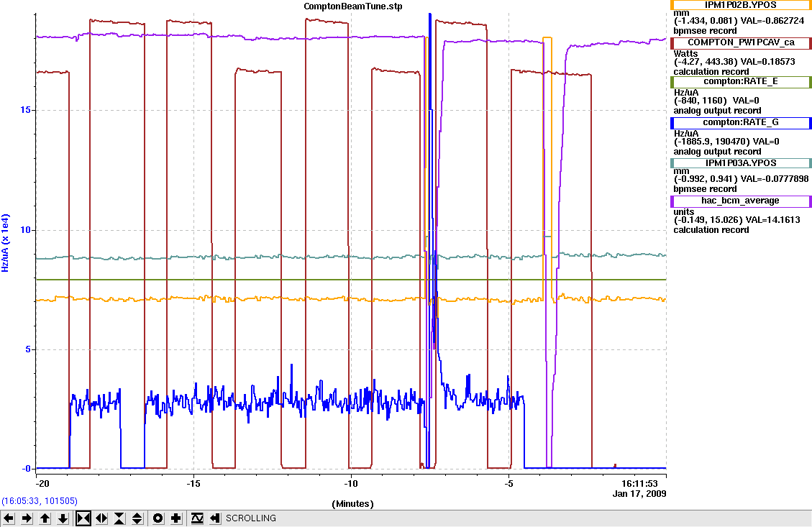This screenshot has width=812, height=527.
Task: Click the Jan 17, 2009 date label
Action: [x=639, y=493]
